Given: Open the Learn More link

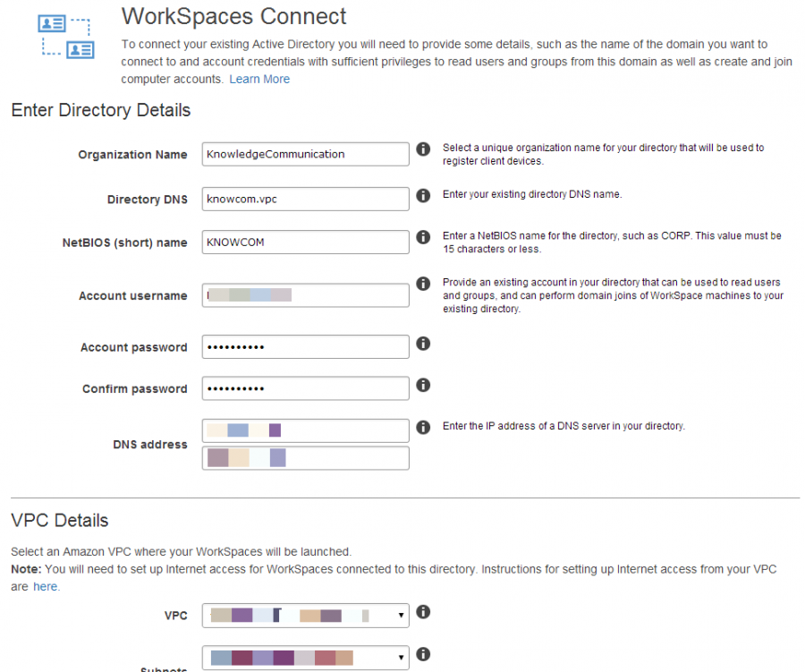Looking at the screenshot, I should pyautogui.click(x=259, y=79).
